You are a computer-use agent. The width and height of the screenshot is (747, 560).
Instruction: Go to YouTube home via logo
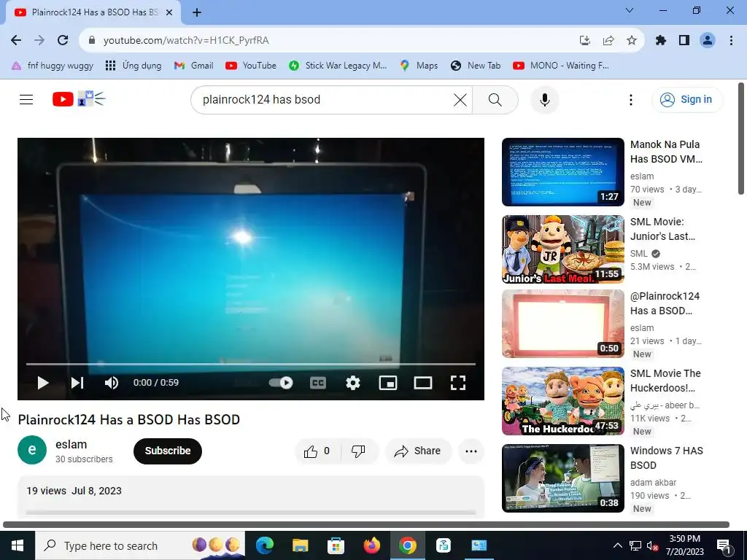(x=79, y=99)
